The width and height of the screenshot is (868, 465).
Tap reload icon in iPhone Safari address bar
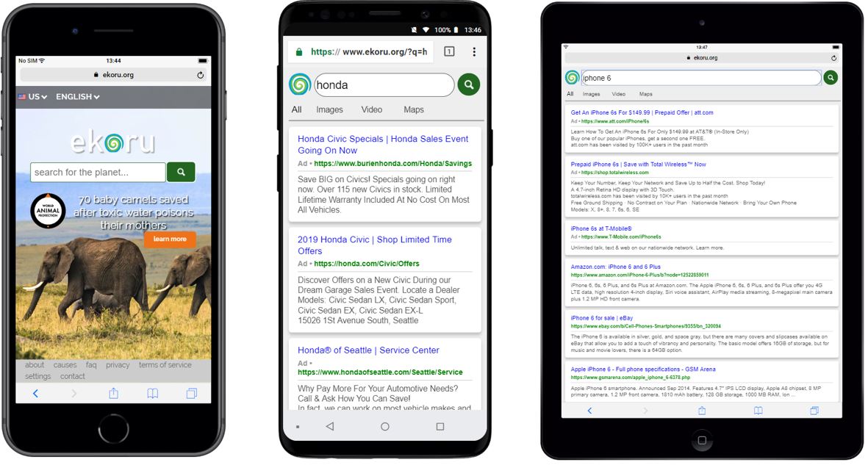click(x=201, y=75)
